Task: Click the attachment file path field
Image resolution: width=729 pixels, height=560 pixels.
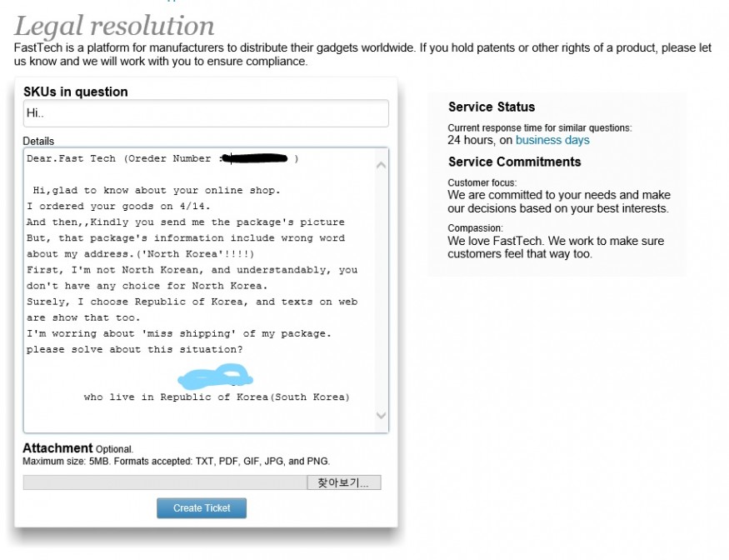Action: tap(164, 482)
